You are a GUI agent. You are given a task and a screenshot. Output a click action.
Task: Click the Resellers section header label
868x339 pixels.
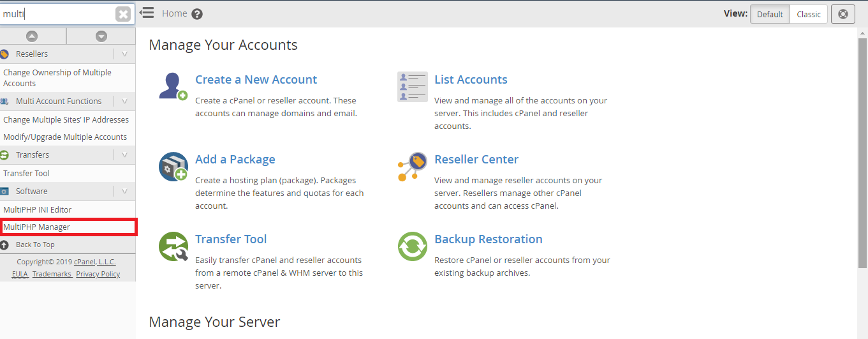point(32,54)
